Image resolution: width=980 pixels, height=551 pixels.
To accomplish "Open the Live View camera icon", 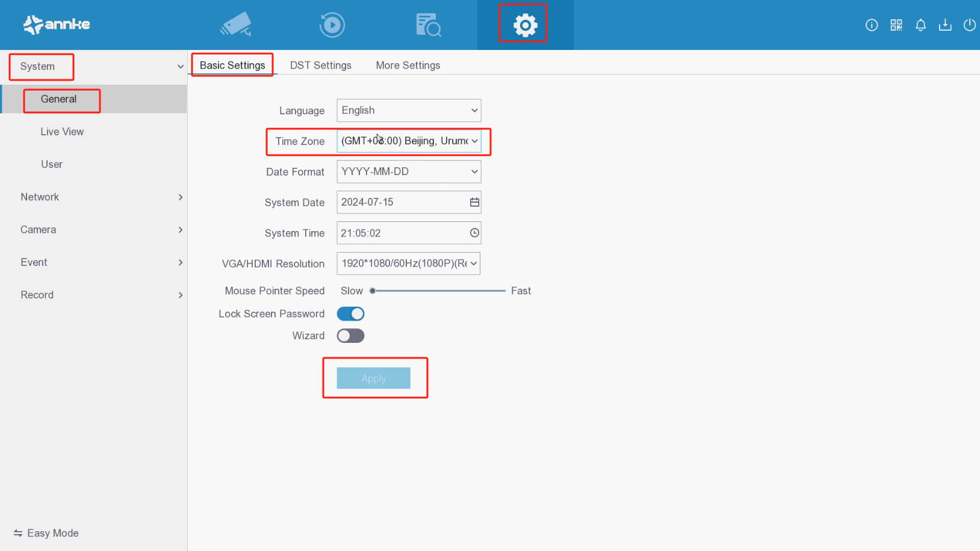I will point(235,25).
